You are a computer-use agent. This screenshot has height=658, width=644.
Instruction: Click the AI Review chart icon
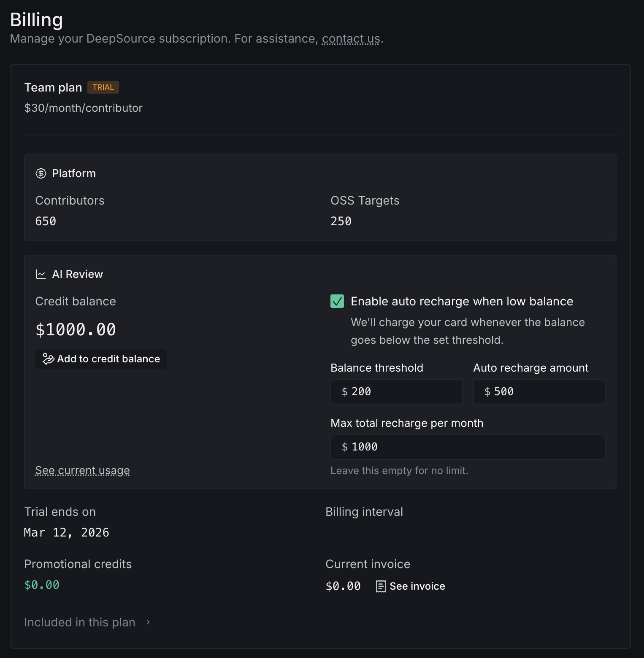click(x=41, y=274)
